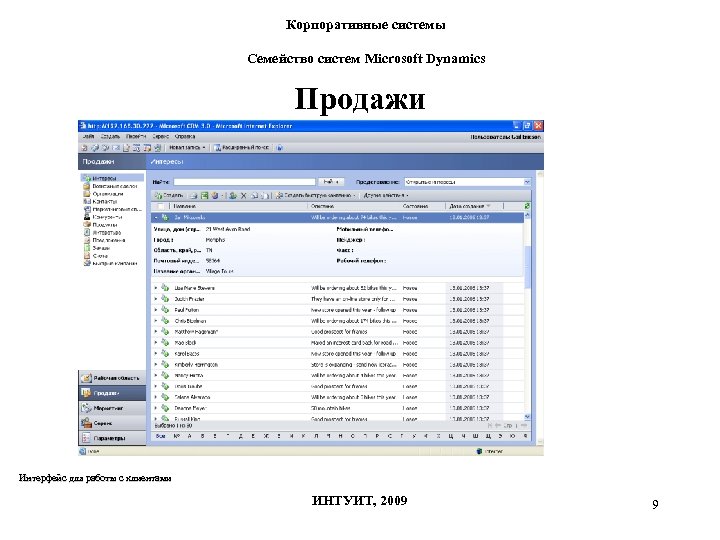The height and width of the screenshot is (540, 720).
Task: Click the Маркетинговые списки sidebar icon
Action: click(86, 209)
